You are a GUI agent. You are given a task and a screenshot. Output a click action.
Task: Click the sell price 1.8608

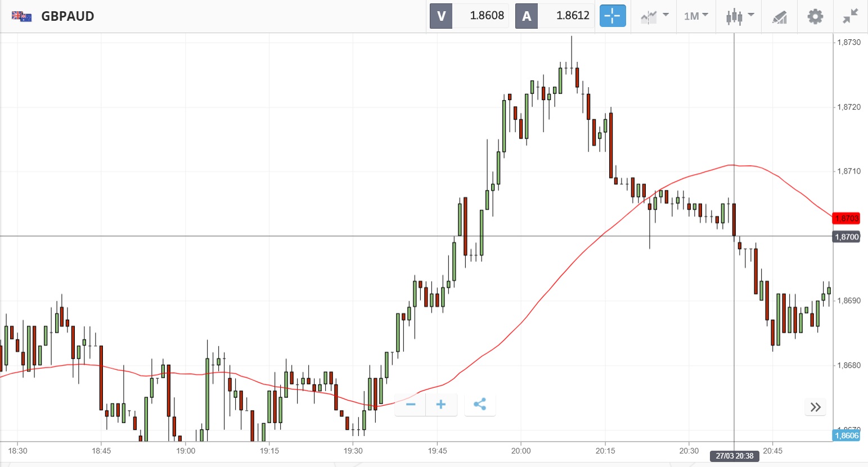487,16
